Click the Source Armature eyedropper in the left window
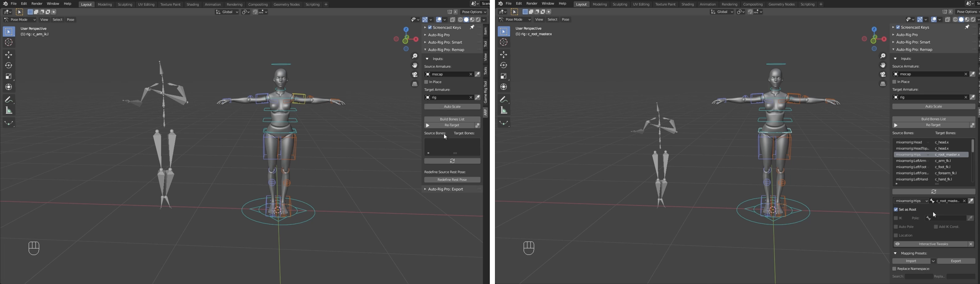The height and width of the screenshot is (284, 980). (x=478, y=75)
